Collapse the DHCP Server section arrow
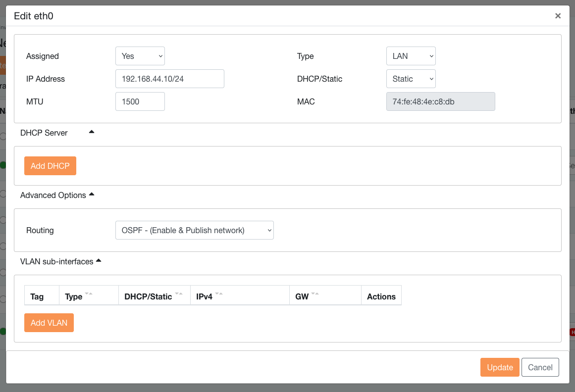The width and height of the screenshot is (575, 392). pos(91,132)
